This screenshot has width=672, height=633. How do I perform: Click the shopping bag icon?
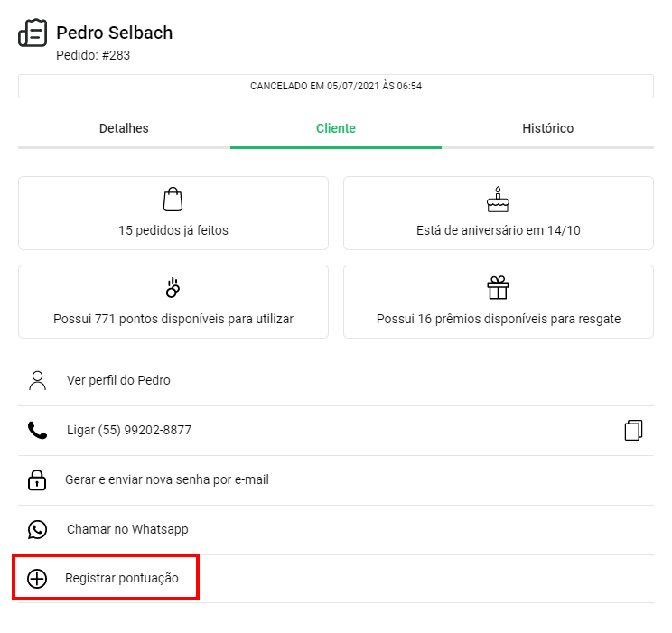click(x=173, y=200)
